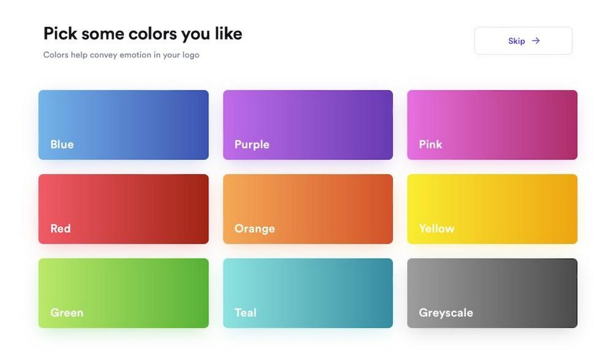The height and width of the screenshot is (364, 613).
Task: Click the 'Colors help convey emotion' subtitle
Action: (121, 55)
